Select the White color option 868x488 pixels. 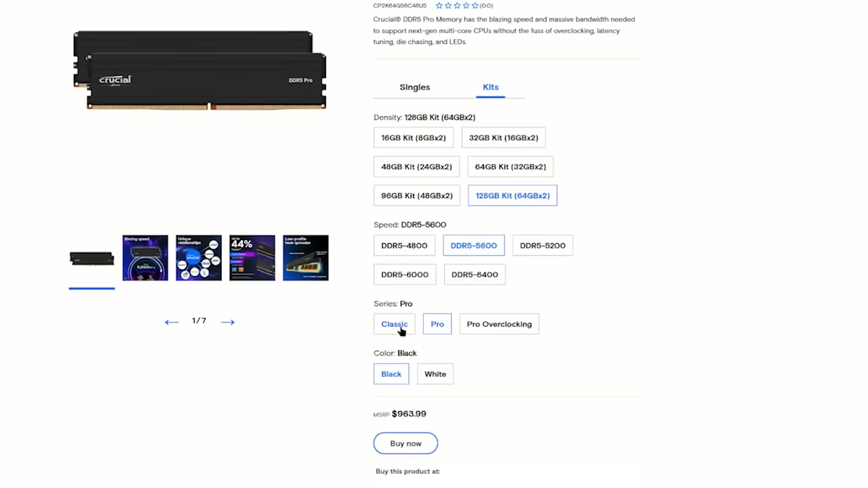(435, 374)
